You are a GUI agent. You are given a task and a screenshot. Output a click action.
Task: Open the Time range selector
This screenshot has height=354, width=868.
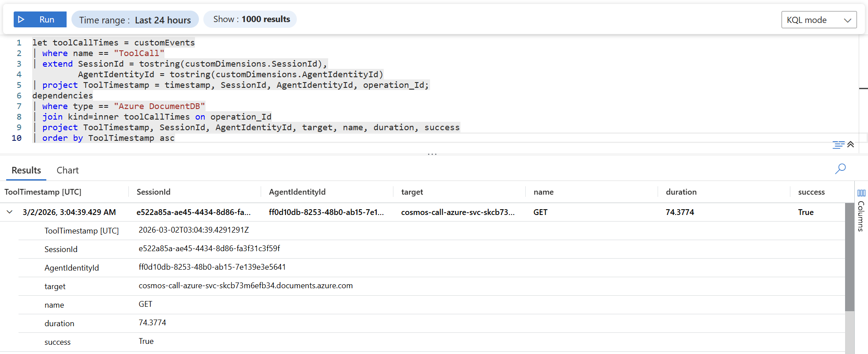click(135, 20)
